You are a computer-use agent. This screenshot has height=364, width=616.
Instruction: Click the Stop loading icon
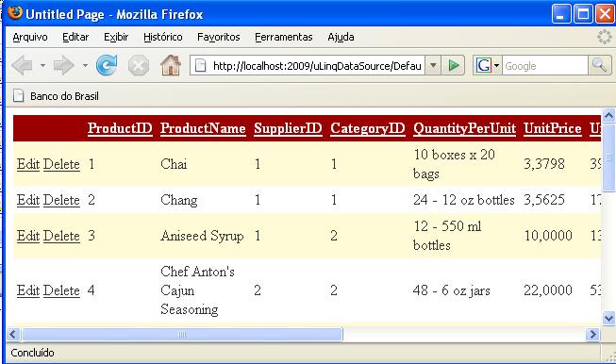pyautogui.click(x=139, y=65)
